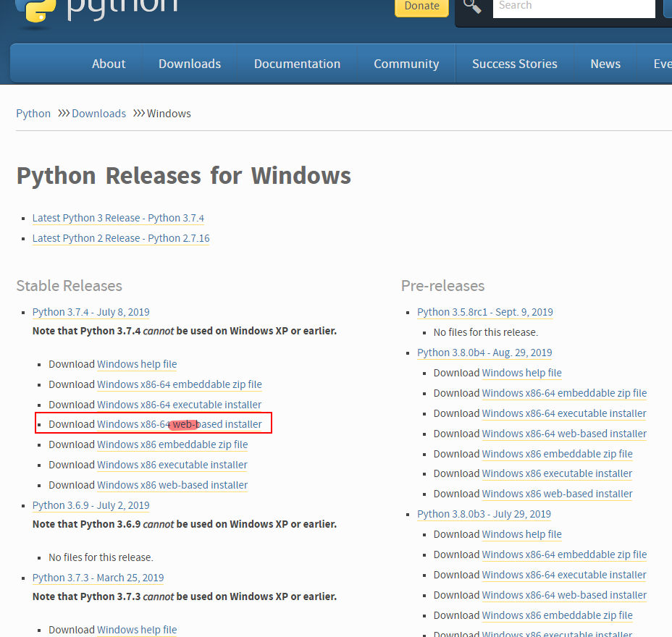
Task: Download the Windows x86 embeddable zip file
Action: pos(172,444)
